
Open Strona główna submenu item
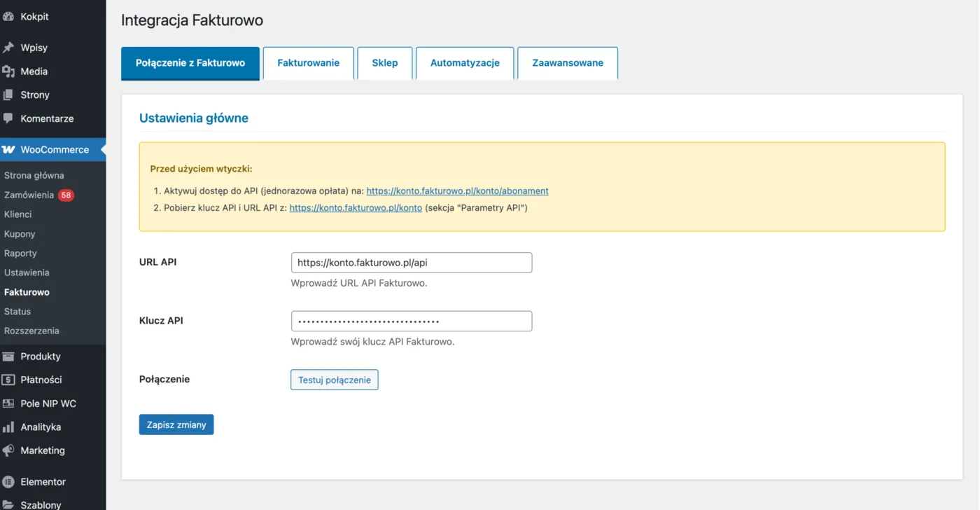pyautogui.click(x=34, y=175)
